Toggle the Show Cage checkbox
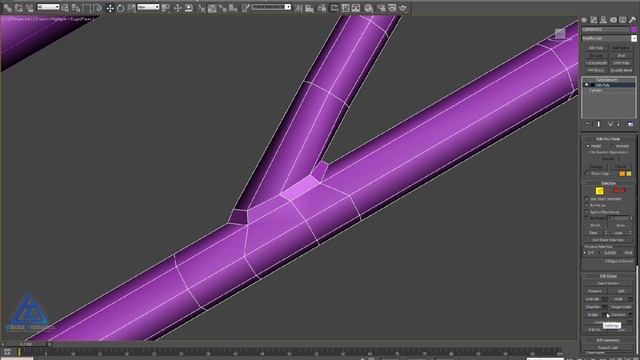The height and width of the screenshot is (360, 640). click(588, 173)
